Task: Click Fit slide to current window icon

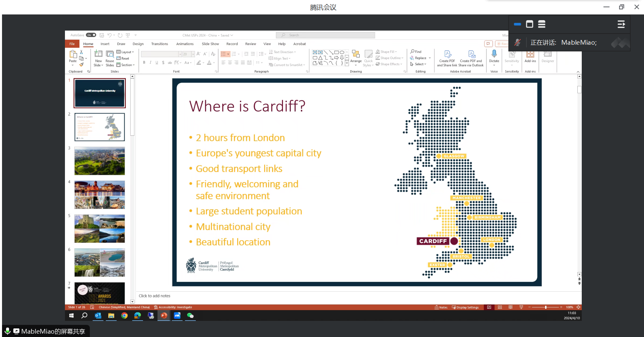Action: tap(578, 307)
